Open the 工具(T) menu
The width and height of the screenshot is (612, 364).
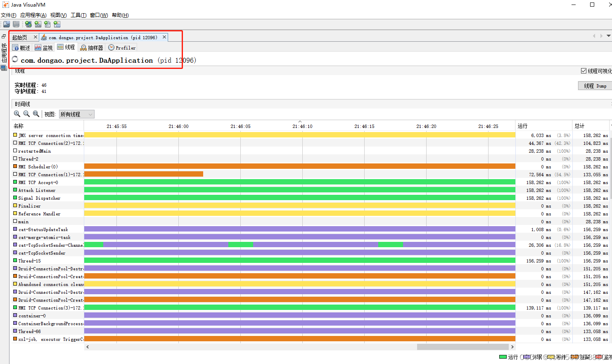point(78,15)
